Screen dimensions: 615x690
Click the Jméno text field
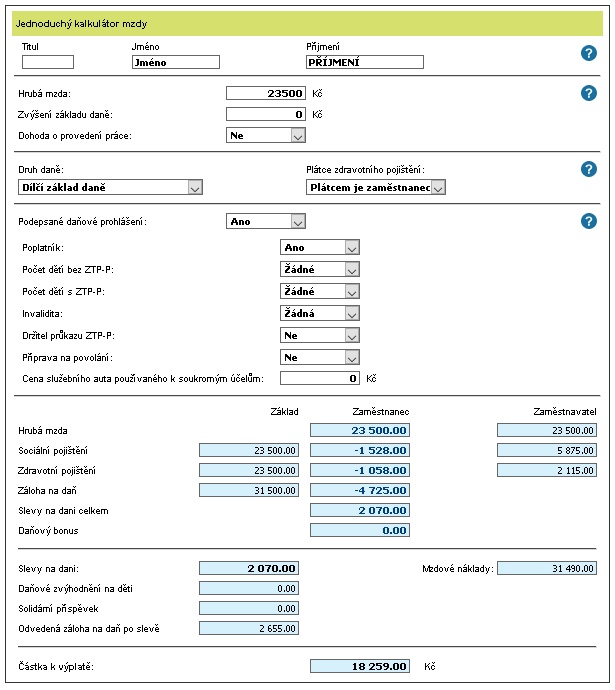tap(175, 62)
